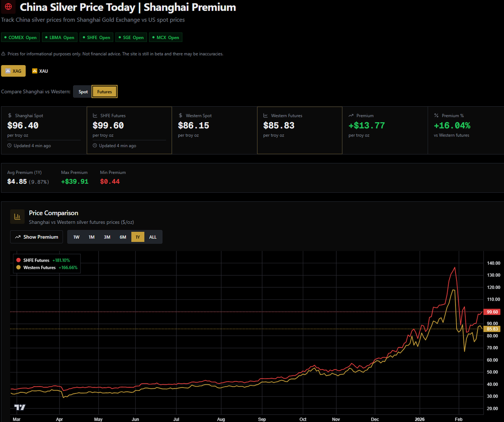Select the XAG silver button
This screenshot has width=504, height=422.
pyautogui.click(x=13, y=71)
